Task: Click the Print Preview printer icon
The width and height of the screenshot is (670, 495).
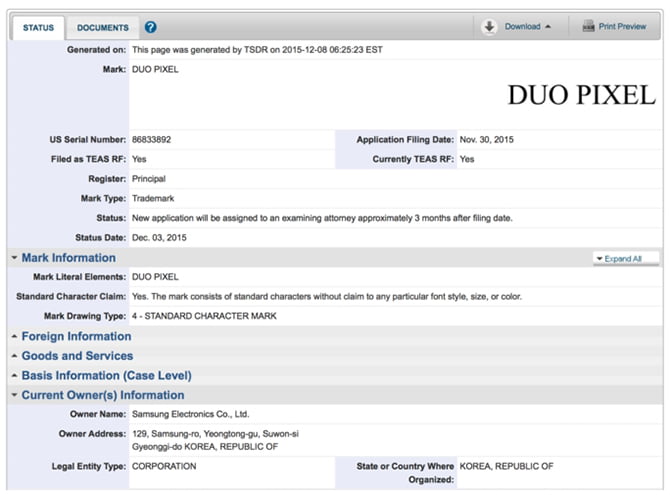Action: point(587,27)
